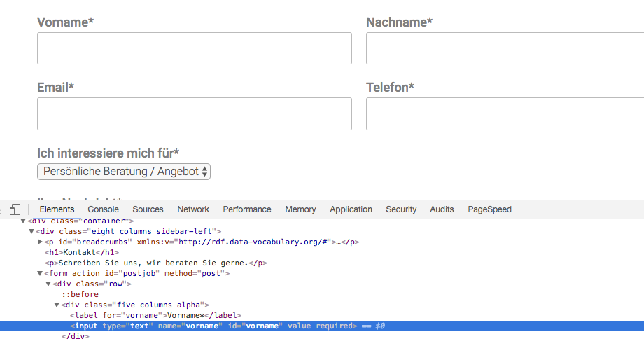Switch to the Elements tab
The height and width of the screenshot is (339, 644).
(57, 209)
